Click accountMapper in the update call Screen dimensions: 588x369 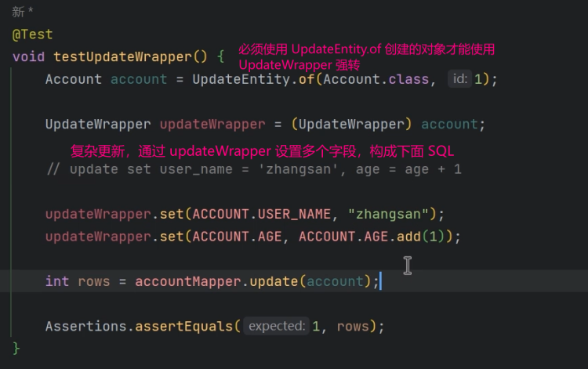point(187,282)
